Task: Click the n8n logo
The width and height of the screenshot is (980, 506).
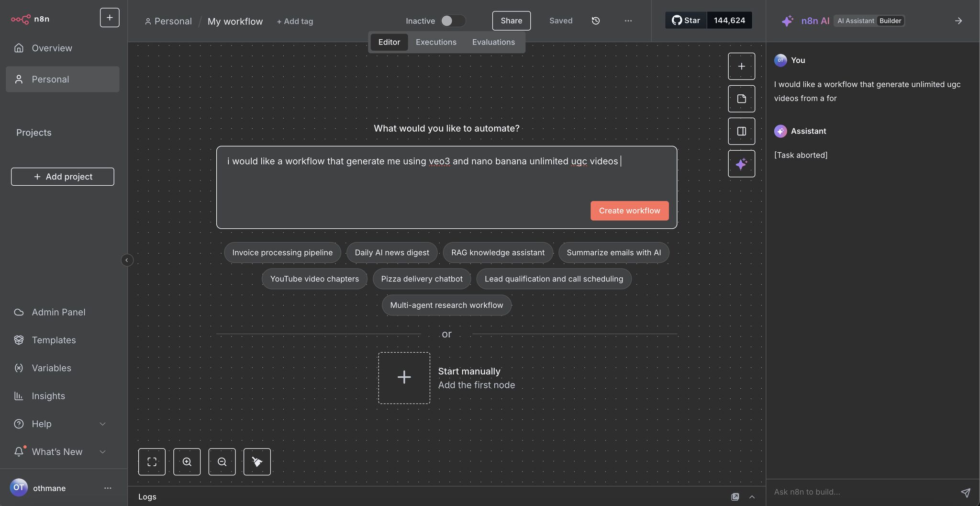Action: click(x=30, y=19)
